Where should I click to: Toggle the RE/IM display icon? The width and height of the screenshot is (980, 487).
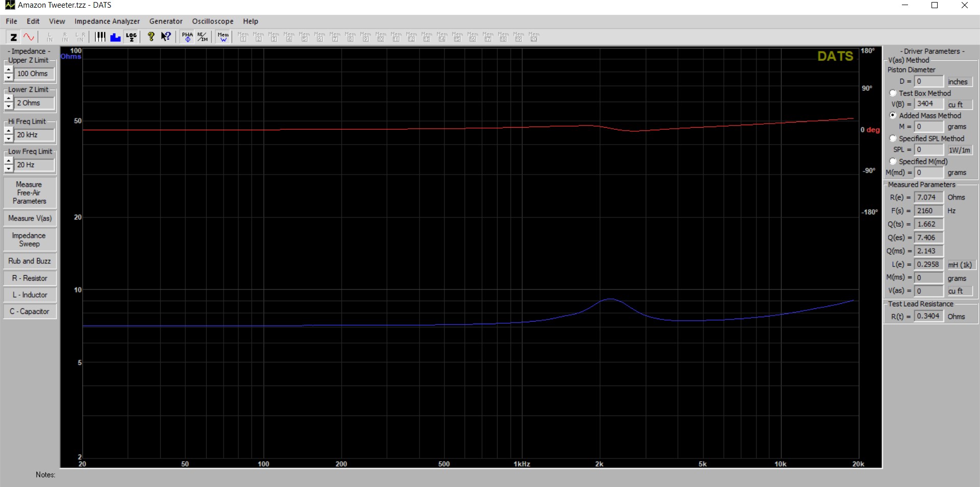pyautogui.click(x=203, y=37)
